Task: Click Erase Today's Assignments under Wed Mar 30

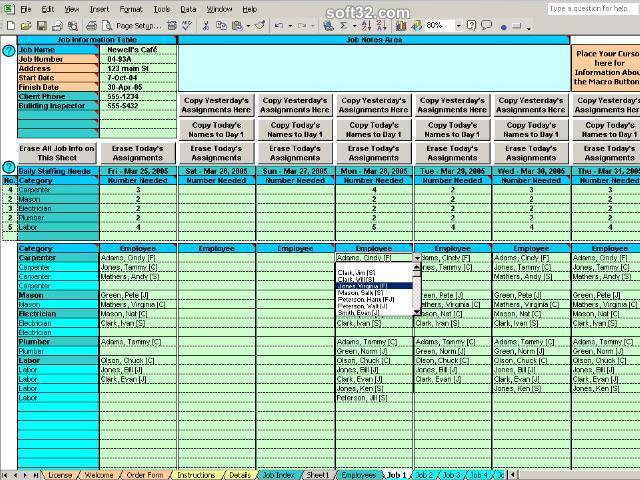Action: coord(531,153)
